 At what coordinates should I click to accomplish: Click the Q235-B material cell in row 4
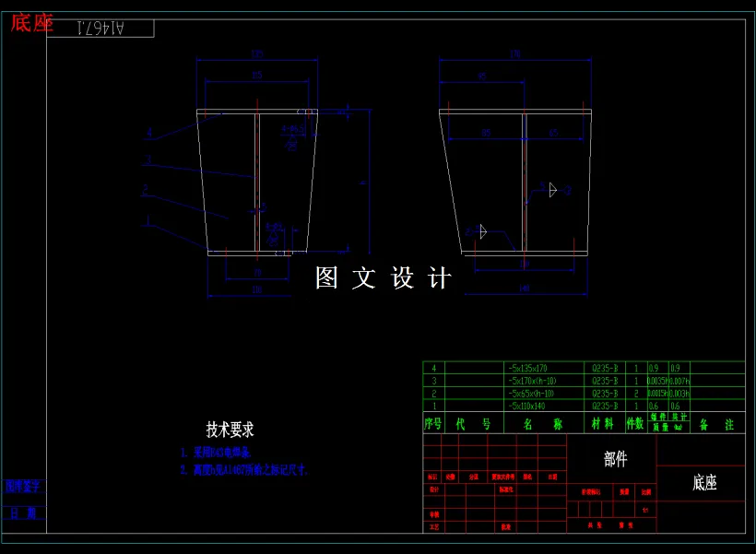(x=605, y=368)
